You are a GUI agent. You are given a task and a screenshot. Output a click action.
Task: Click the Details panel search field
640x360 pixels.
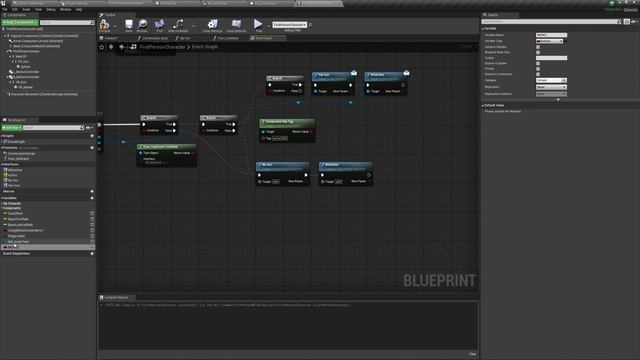(551, 22)
